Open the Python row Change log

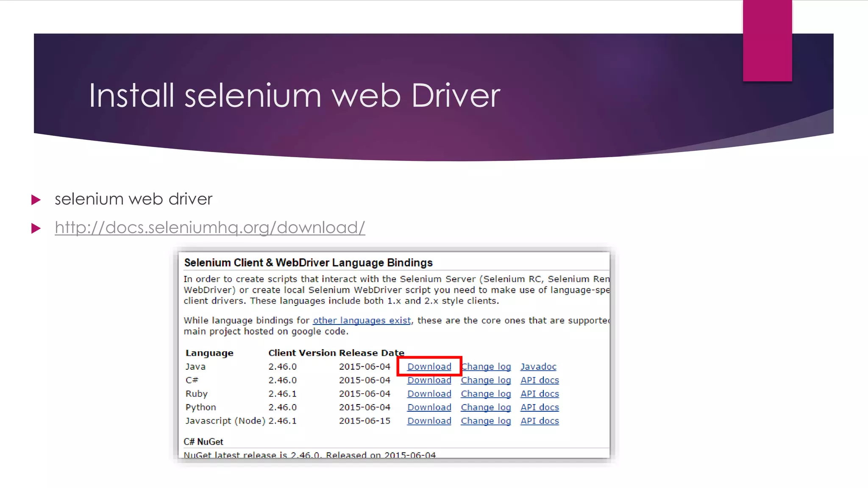click(x=486, y=408)
